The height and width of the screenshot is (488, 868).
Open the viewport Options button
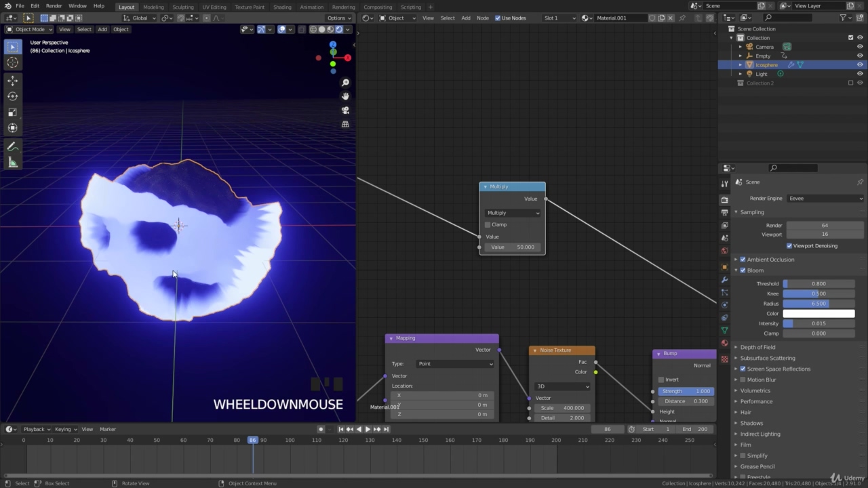click(x=338, y=18)
